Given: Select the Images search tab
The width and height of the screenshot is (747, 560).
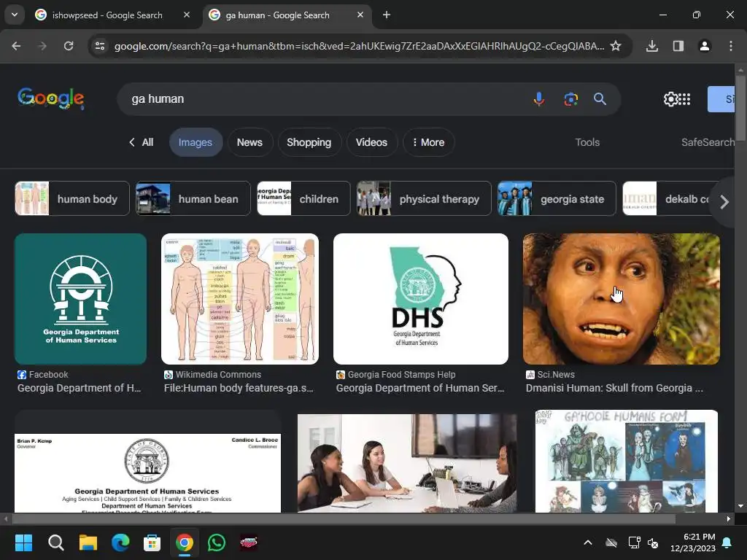Looking at the screenshot, I should [196, 142].
